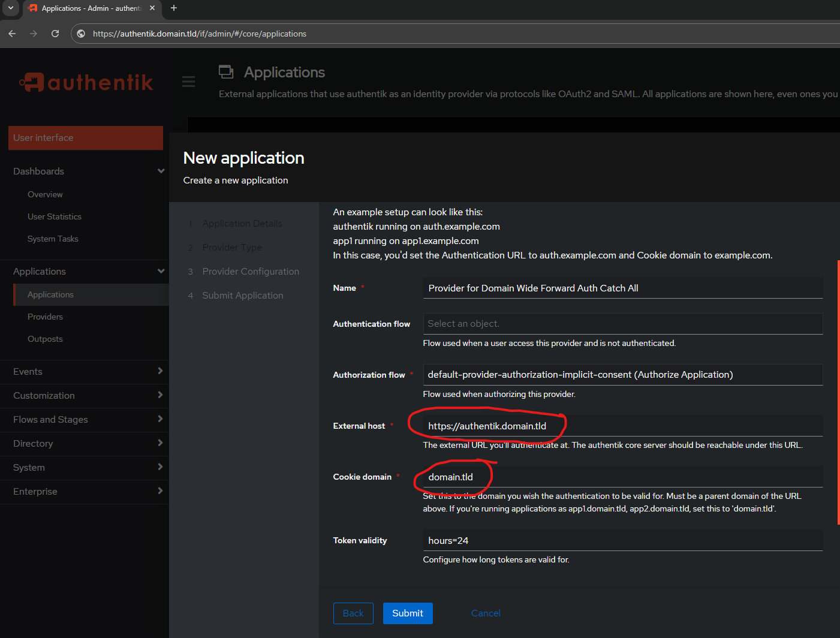Expand the Customization section
Image resolution: width=840 pixels, height=638 pixels.
coord(85,395)
